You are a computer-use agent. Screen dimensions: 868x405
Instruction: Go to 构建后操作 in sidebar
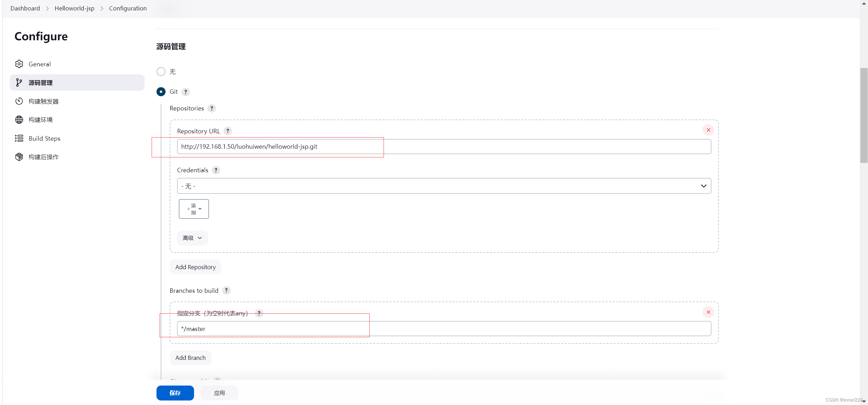[77, 157]
